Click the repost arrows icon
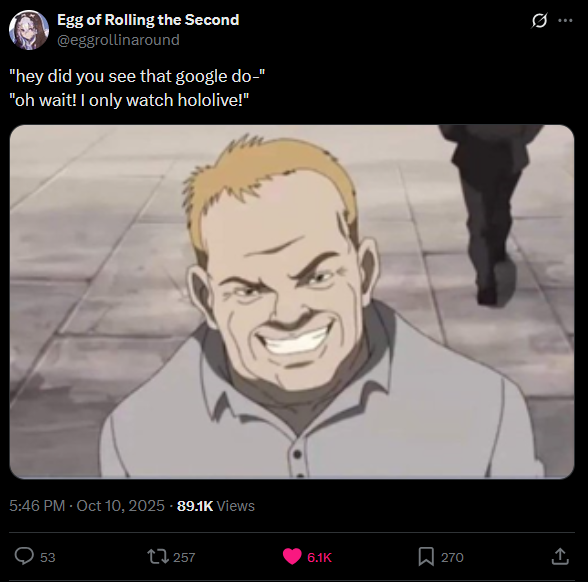588x582 pixels. click(x=158, y=556)
